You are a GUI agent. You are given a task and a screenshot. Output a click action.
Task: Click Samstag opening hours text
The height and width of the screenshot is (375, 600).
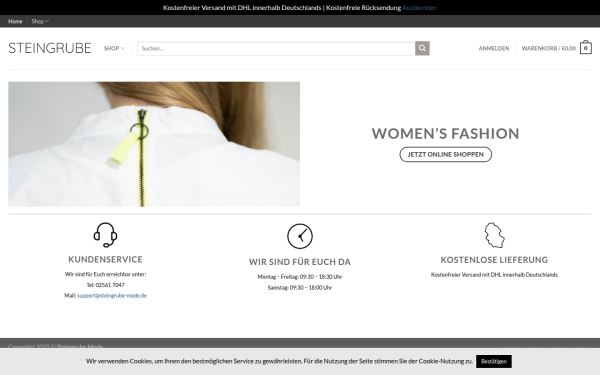300,287
